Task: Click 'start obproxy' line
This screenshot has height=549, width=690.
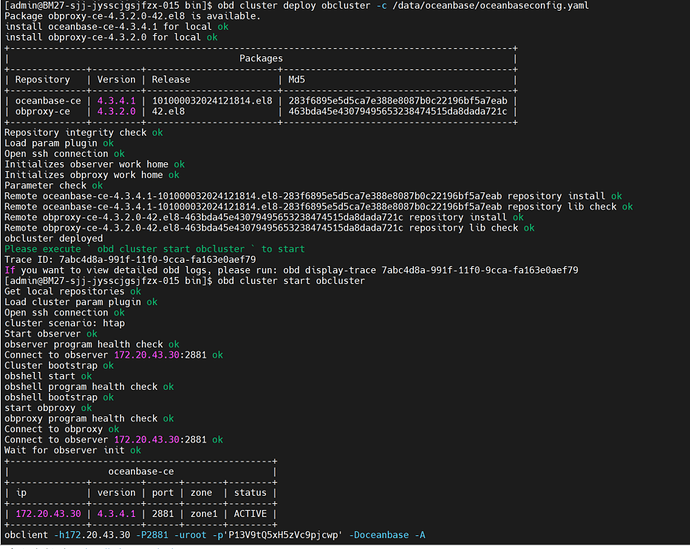Action: click(48, 408)
